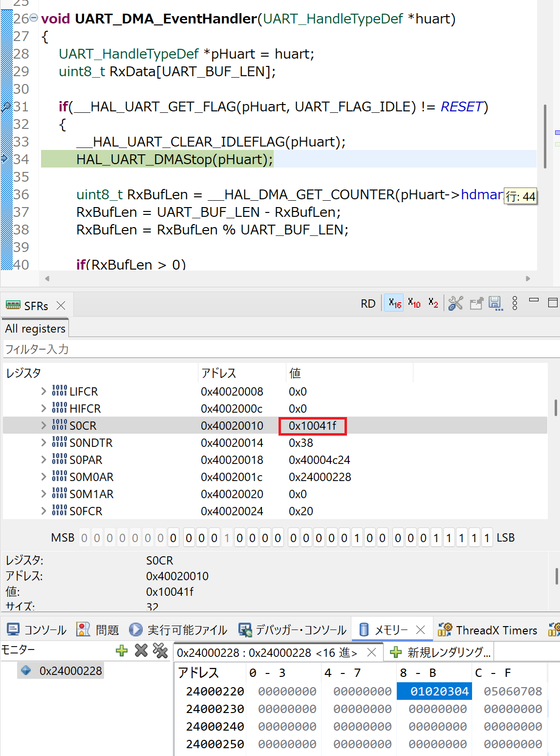
Task: Open the SFRs view menu (three dots)
Action: tap(514, 303)
